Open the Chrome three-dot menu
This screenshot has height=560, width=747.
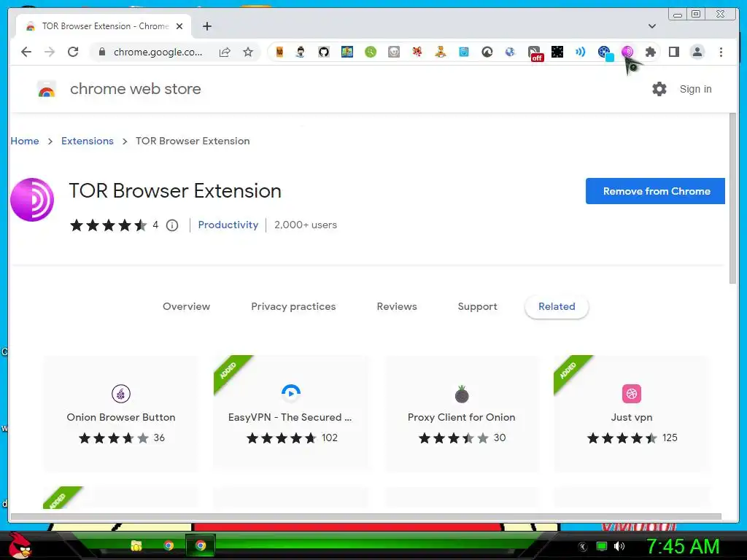pos(721,52)
